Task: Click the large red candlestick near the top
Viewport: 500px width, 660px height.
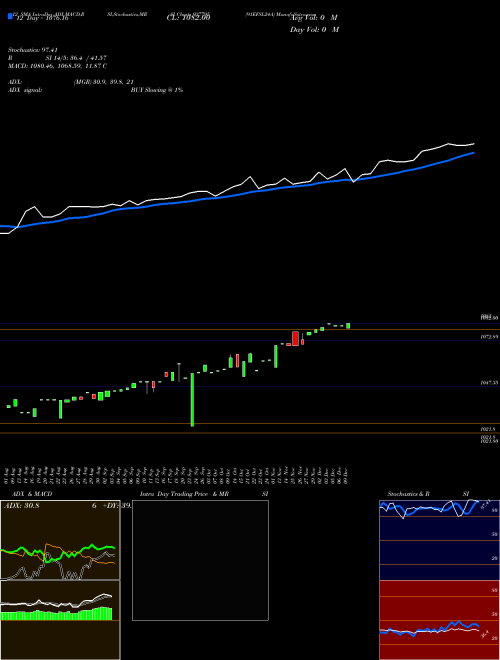Action: (295, 338)
